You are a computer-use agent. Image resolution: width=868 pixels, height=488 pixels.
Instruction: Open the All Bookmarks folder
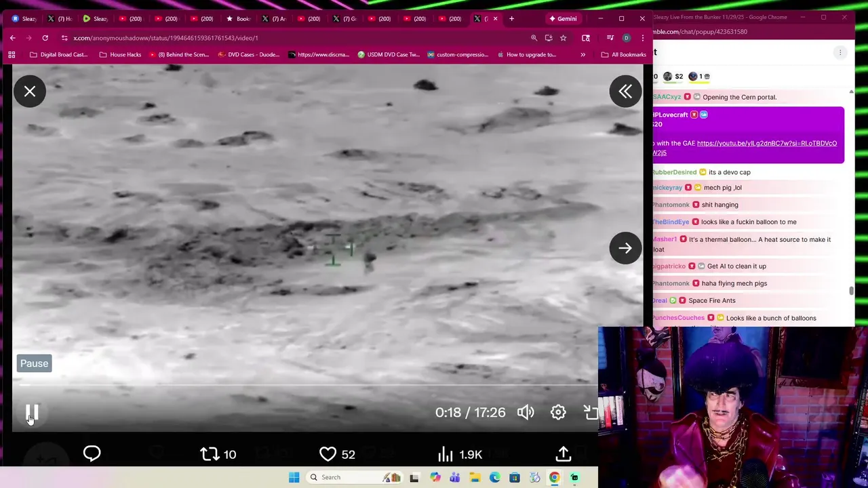pos(623,55)
